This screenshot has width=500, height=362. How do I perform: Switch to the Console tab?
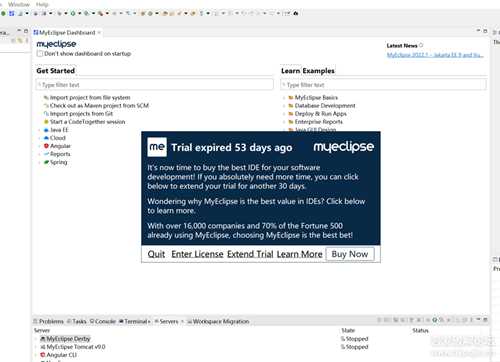pyautogui.click(x=103, y=321)
